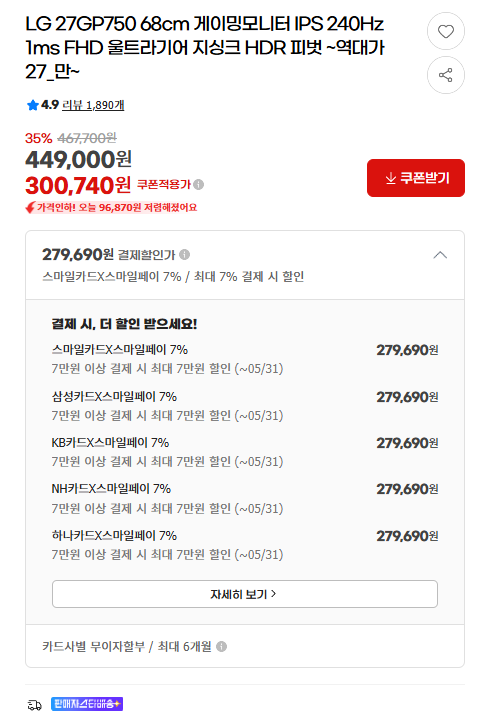Select 삼성카드X스마일페이 7% discount option
Image resolution: width=491 pixels, height=721 pixels.
tap(245, 406)
